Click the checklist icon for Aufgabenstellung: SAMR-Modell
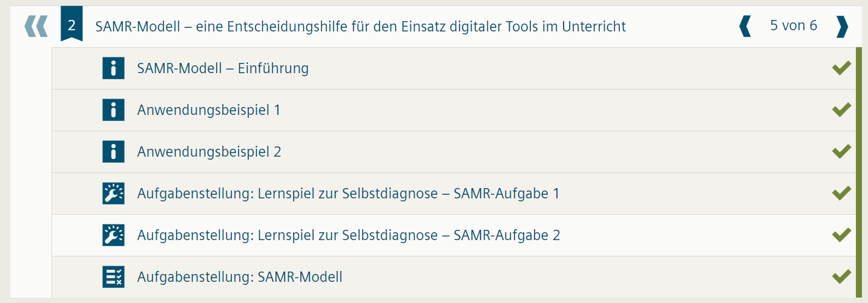This screenshot has width=868, height=303. tap(113, 276)
